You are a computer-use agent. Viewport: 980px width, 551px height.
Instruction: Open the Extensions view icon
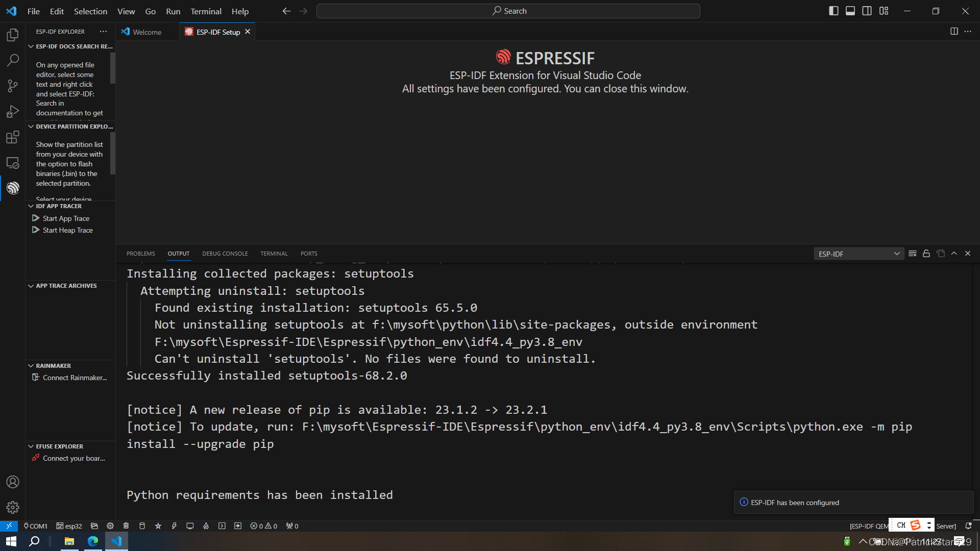click(x=13, y=137)
